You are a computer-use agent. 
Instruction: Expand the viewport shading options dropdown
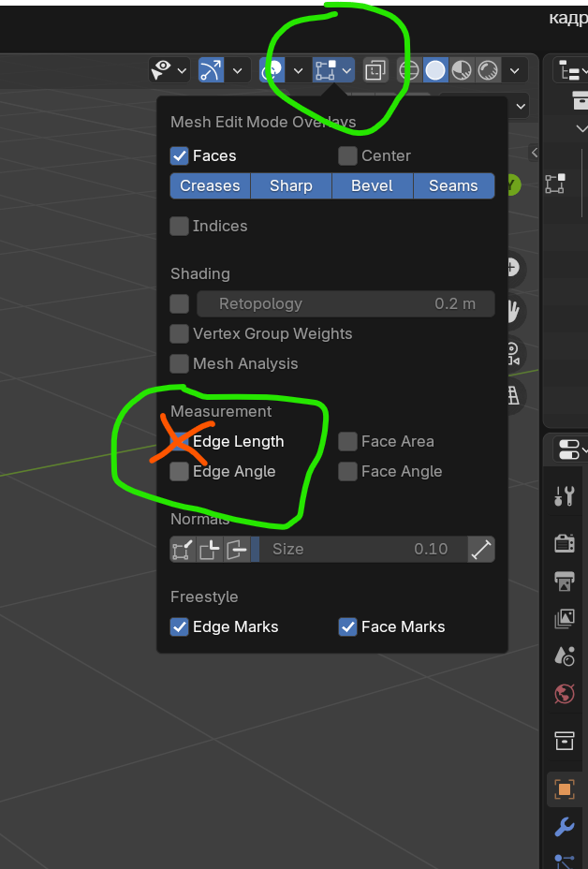tap(513, 70)
